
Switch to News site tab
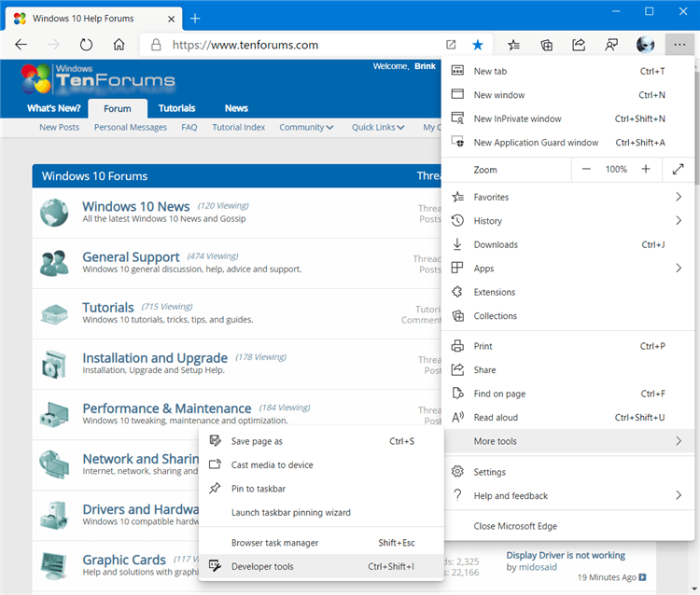(236, 108)
